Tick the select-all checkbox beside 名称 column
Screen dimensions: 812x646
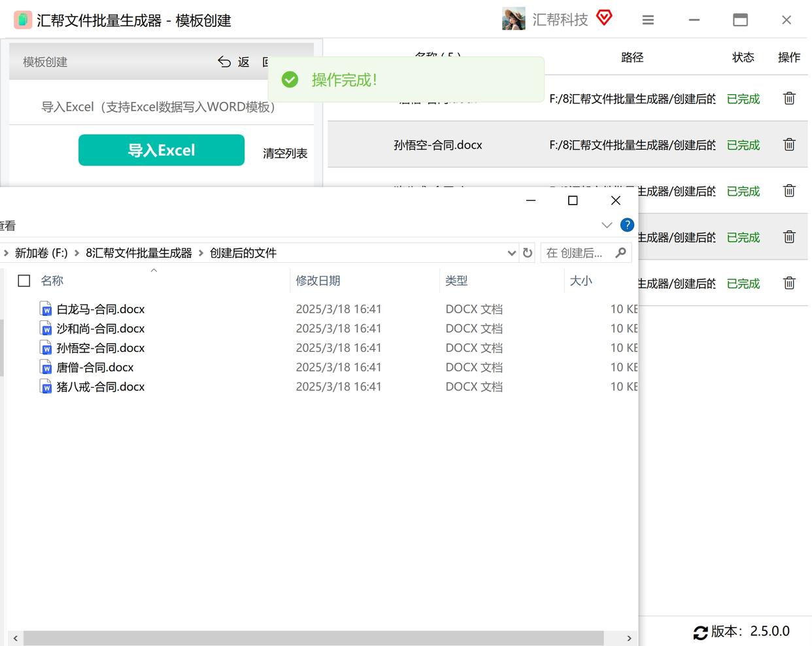coord(24,280)
